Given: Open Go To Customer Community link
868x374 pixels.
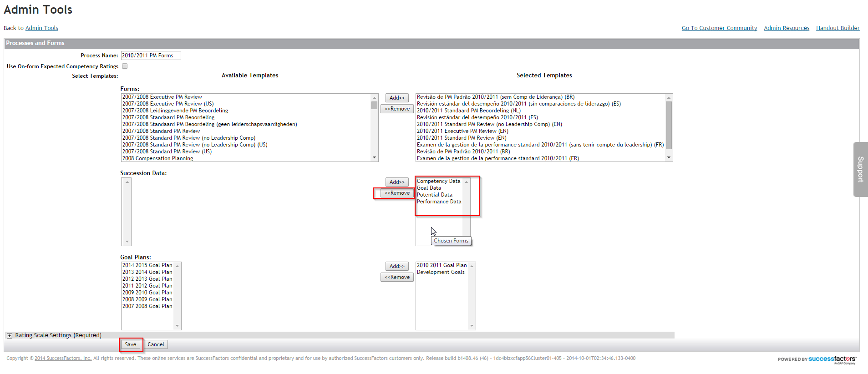Looking at the screenshot, I should [719, 28].
